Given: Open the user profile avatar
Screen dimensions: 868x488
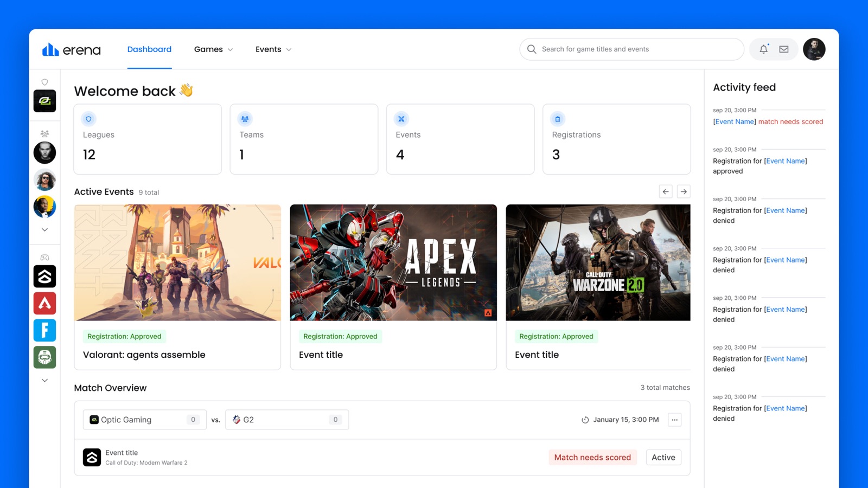Looking at the screenshot, I should tap(814, 49).
